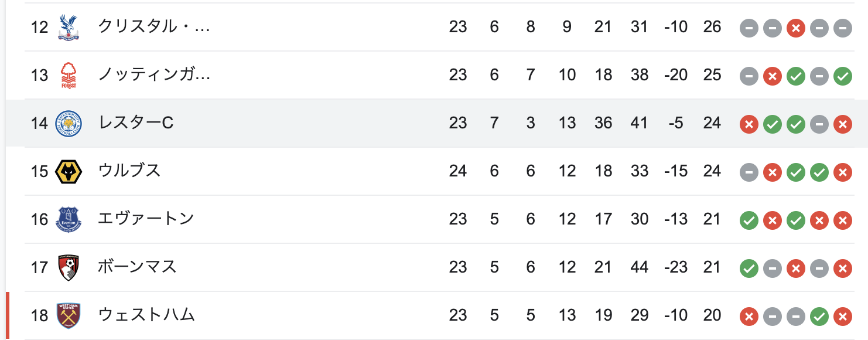Viewport: 868px width, 340px height.
Task: Click Everton's first green win form icon
Action: coord(749,220)
